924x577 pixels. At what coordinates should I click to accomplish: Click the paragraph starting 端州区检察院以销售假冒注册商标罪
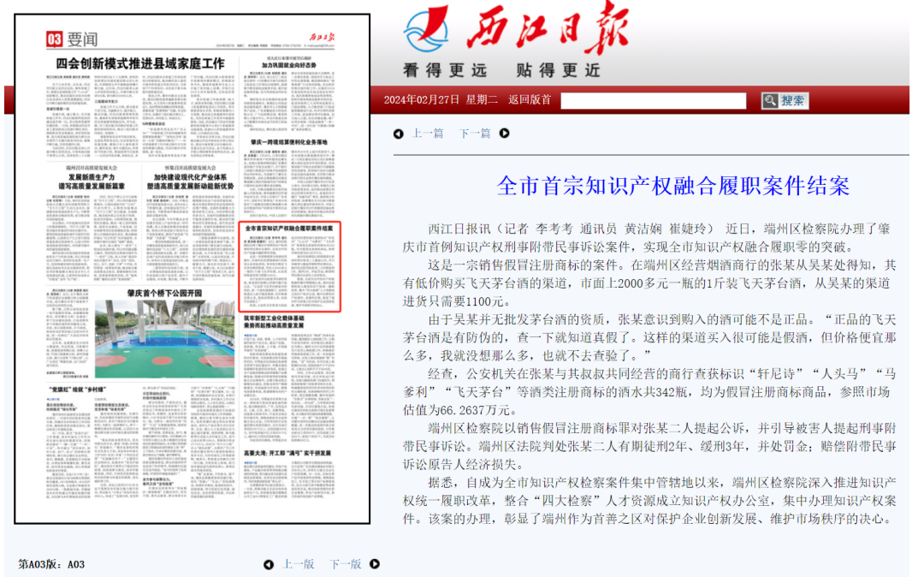(x=649, y=446)
